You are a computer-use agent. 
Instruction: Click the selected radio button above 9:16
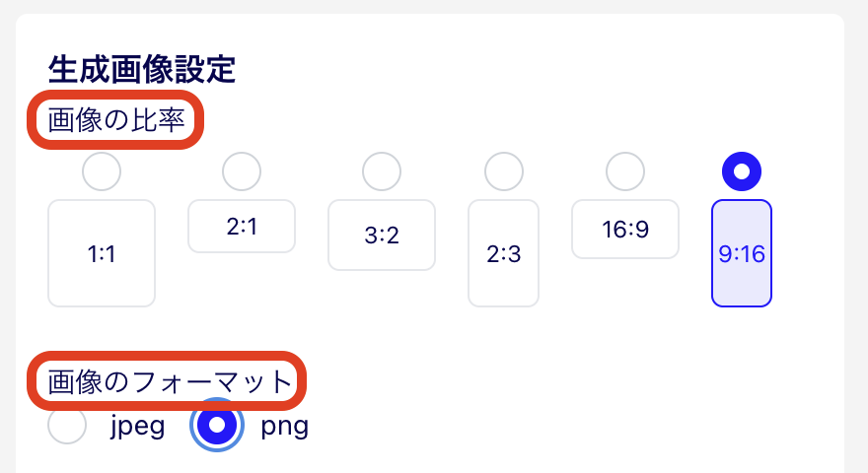(x=742, y=171)
